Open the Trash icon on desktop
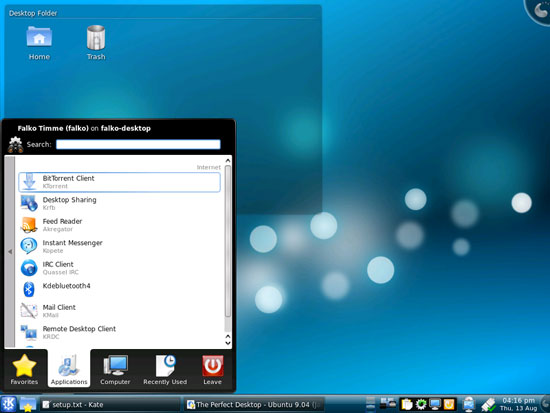Screen dimensions: 550x413 96,43
